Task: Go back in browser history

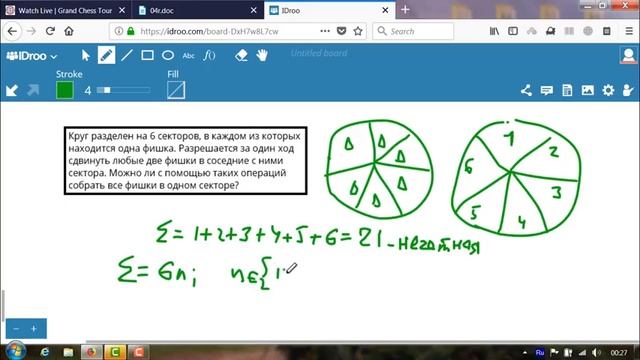Action: coord(12,31)
